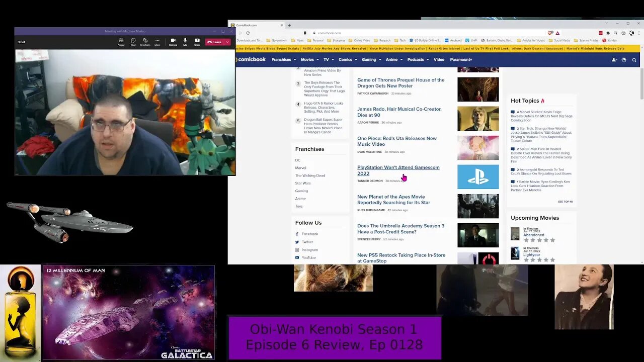Image resolution: width=644 pixels, height=362 pixels.
Task: Click the browser page vertical scrollbar
Action: point(641,83)
